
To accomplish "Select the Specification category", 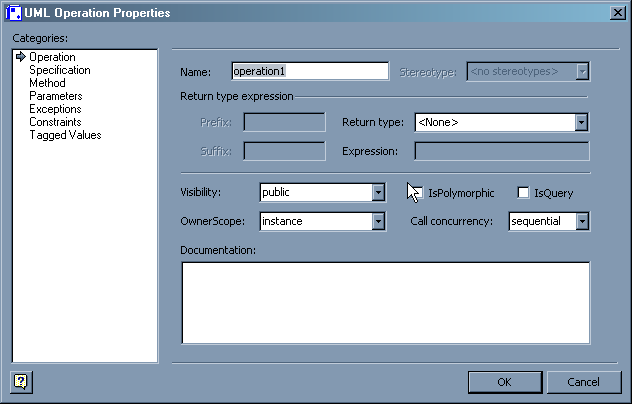I will tap(60, 71).
